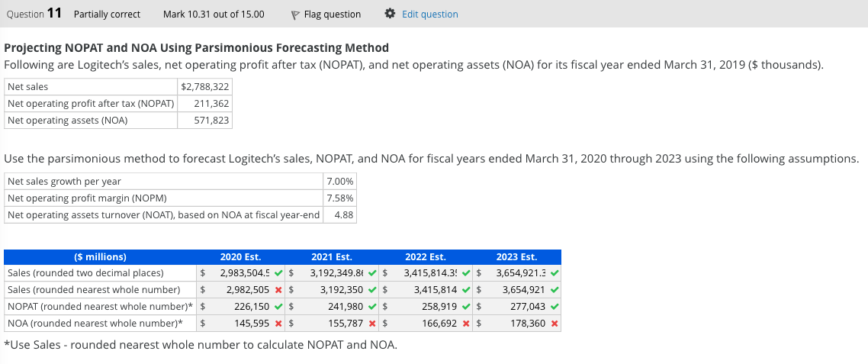Viewport: 868px width, 364px height.
Task: Click the NOPAT value 211,362
Action: click(x=205, y=104)
